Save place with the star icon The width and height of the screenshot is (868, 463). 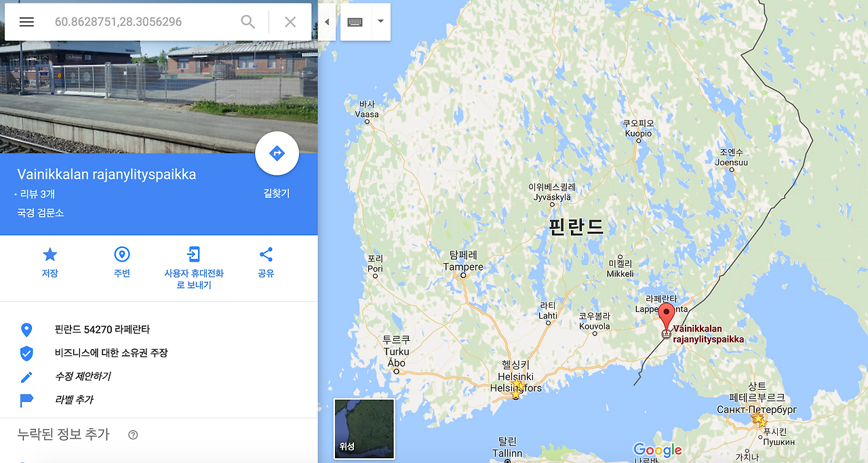click(x=50, y=254)
